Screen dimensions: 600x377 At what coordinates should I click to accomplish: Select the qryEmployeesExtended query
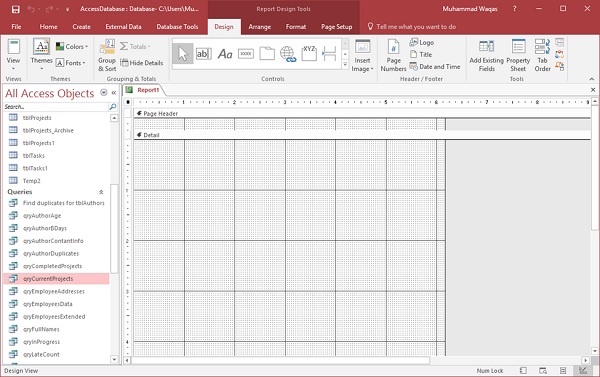coord(54,317)
